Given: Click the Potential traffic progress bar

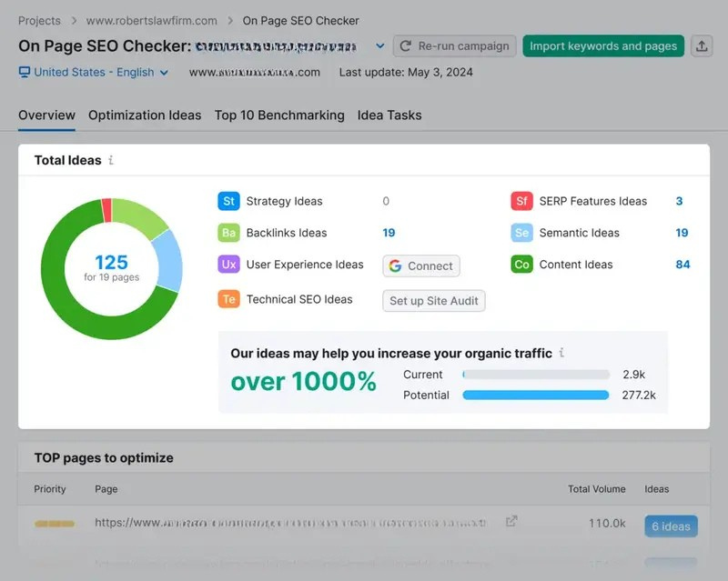Looking at the screenshot, I should click(x=536, y=395).
